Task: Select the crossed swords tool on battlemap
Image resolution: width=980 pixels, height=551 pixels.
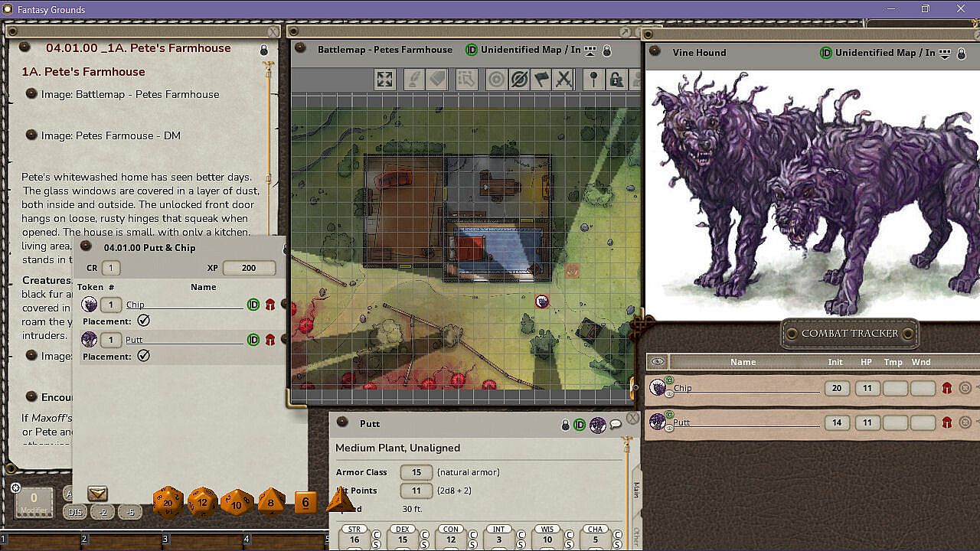Action: tap(563, 79)
